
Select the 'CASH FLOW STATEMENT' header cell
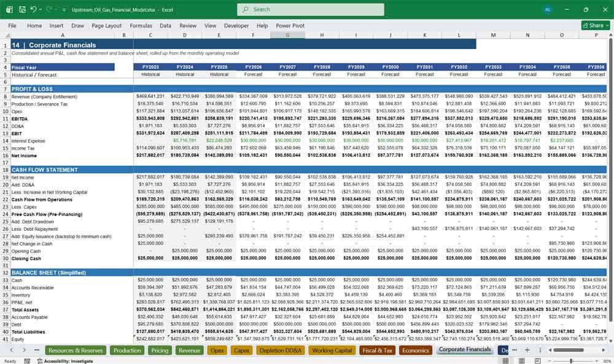tap(45, 170)
